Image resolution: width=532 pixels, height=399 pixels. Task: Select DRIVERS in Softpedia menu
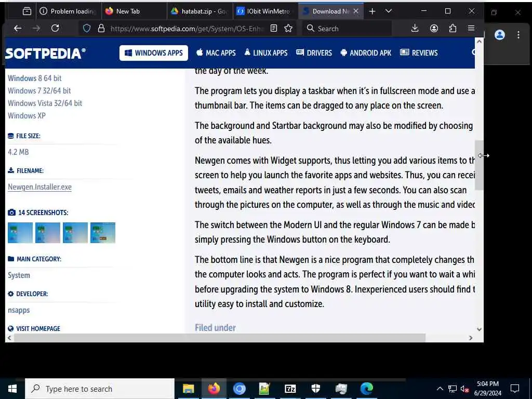pos(314,53)
